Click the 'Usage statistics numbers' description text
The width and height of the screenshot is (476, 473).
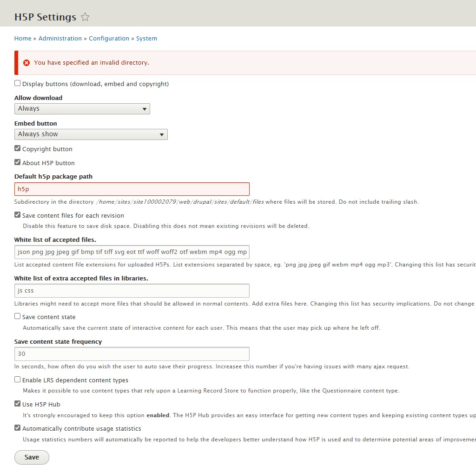coord(249,440)
